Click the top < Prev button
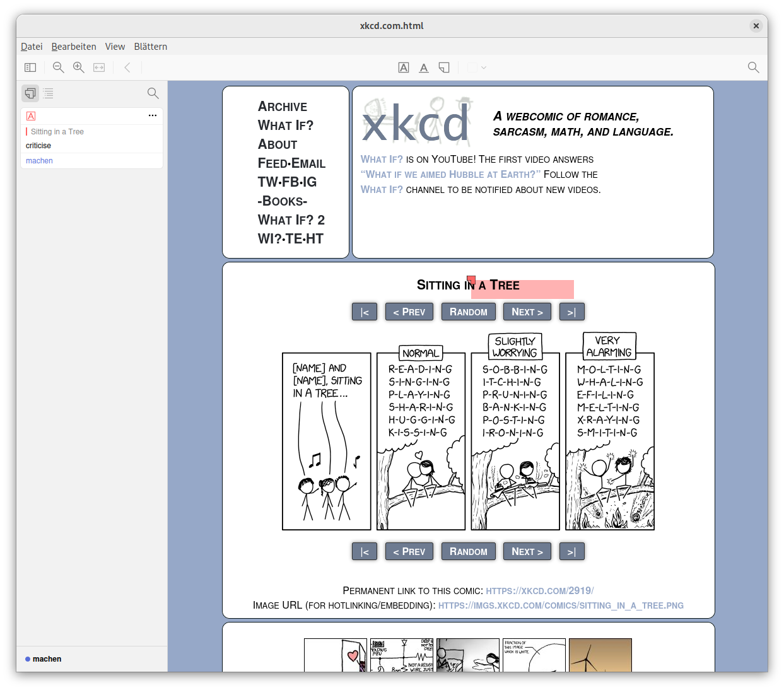The width and height of the screenshot is (784, 690). [x=409, y=312]
